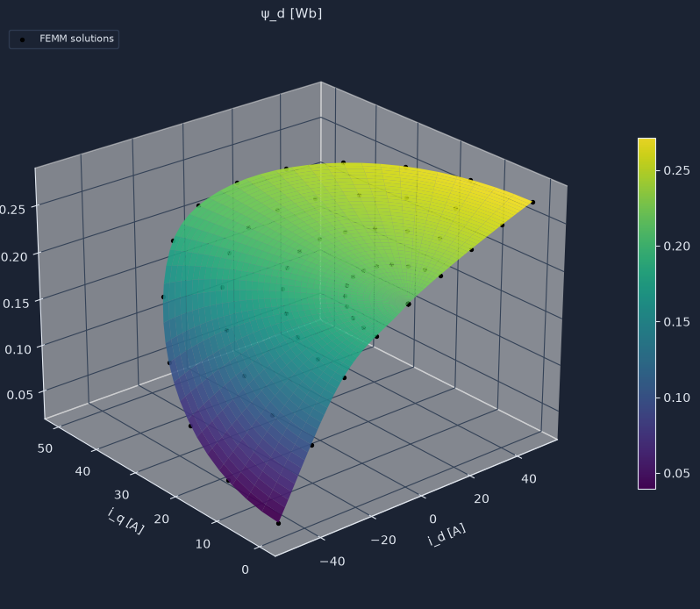Click the −40 tick on the i_d axis
700x609 pixels.
(x=332, y=562)
